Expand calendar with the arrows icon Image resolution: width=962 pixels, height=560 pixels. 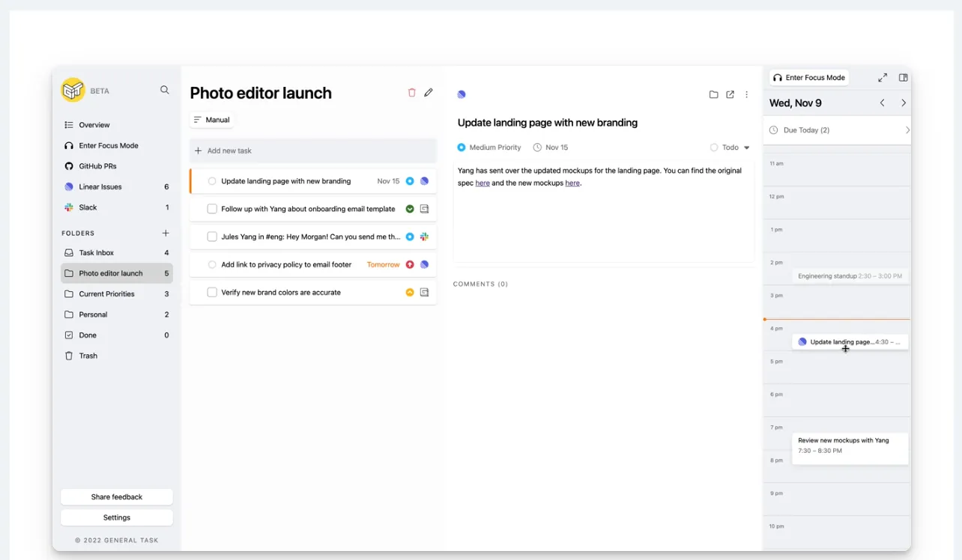[x=883, y=78]
